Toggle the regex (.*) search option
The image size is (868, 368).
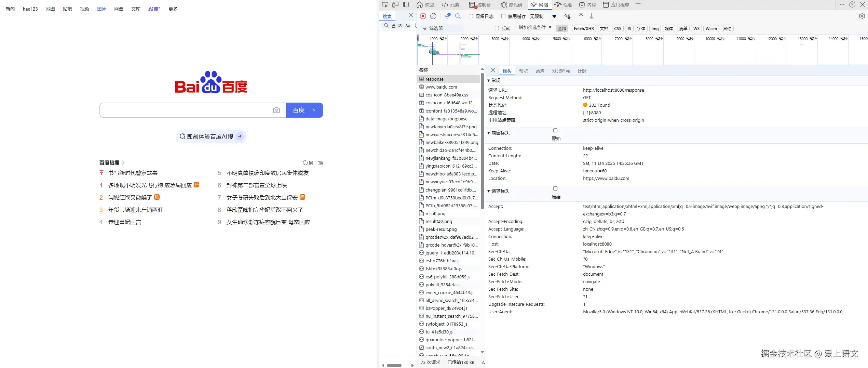click(400, 25)
